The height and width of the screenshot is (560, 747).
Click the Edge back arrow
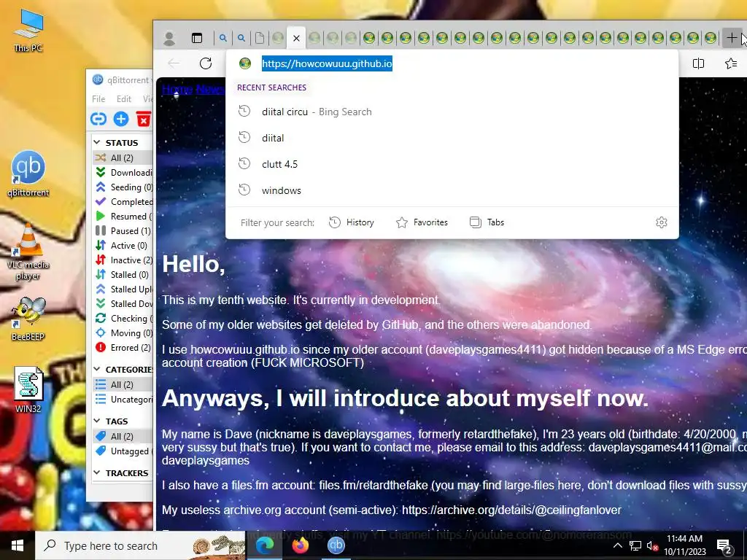(174, 63)
